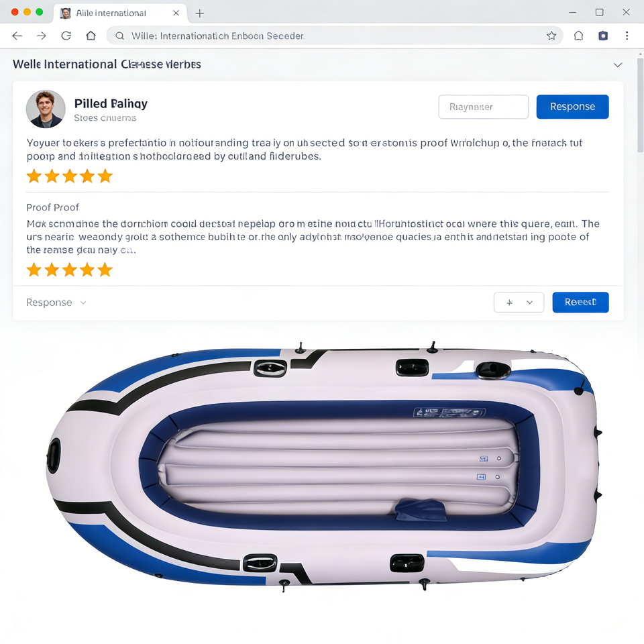Click the forward navigation arrow
This screenshot has width=644, height=644.
[x=42, y=36]
